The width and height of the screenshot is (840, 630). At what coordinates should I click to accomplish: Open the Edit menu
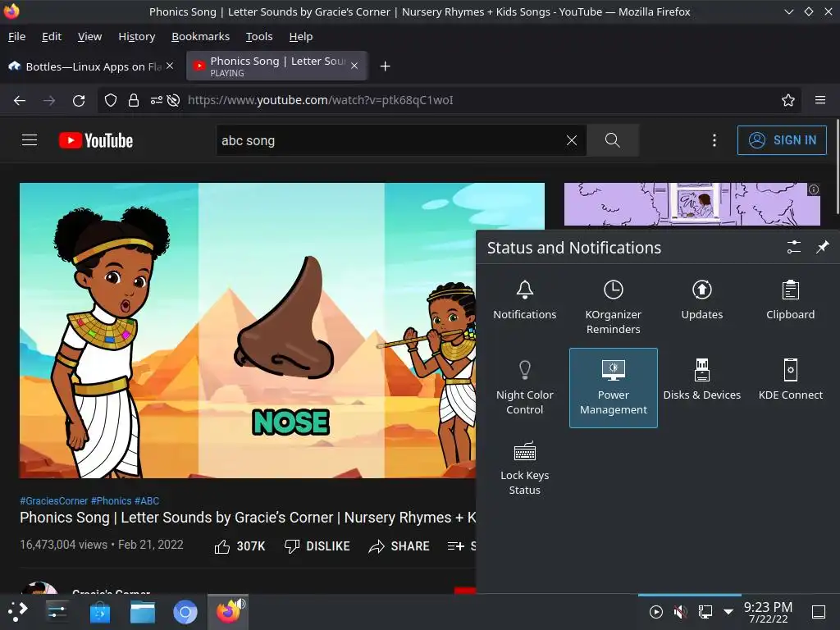click(x=52, y=36)
